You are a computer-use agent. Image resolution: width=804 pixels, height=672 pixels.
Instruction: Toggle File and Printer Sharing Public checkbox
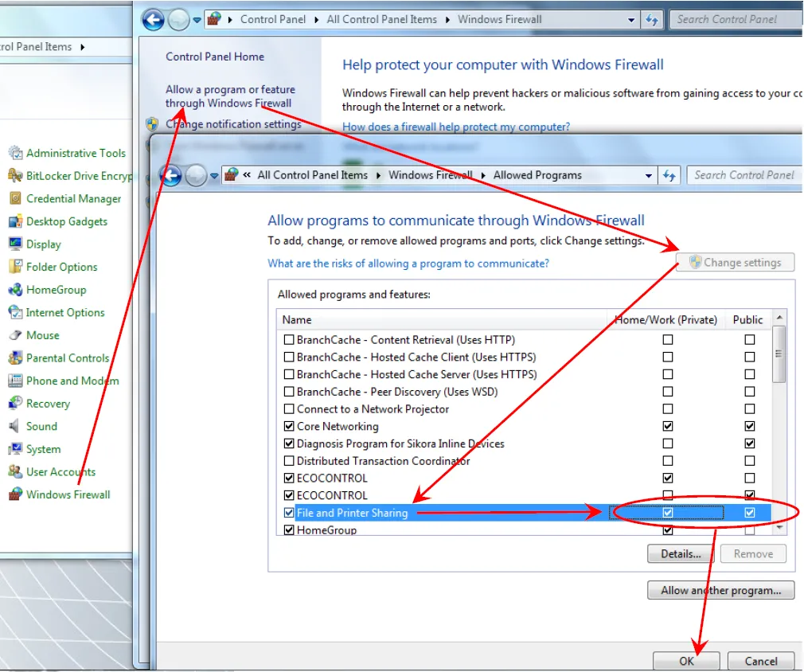point(750,513)
